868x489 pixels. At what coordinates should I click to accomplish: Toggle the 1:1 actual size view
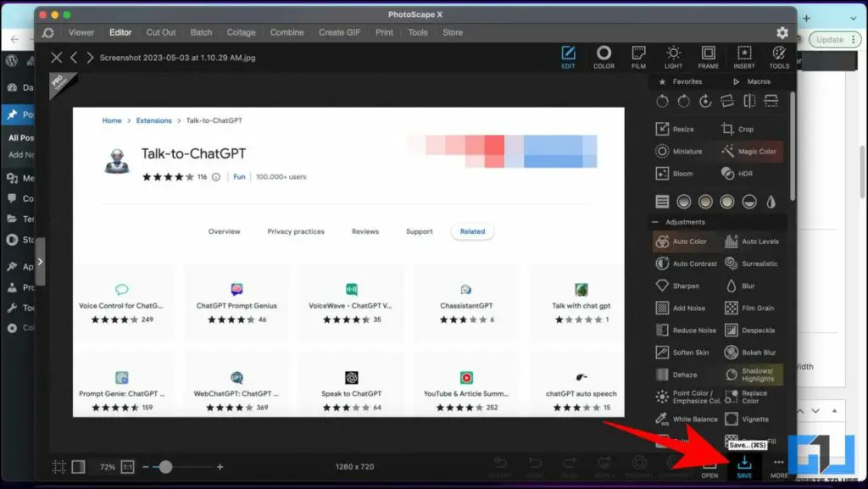tap(127, 467)
